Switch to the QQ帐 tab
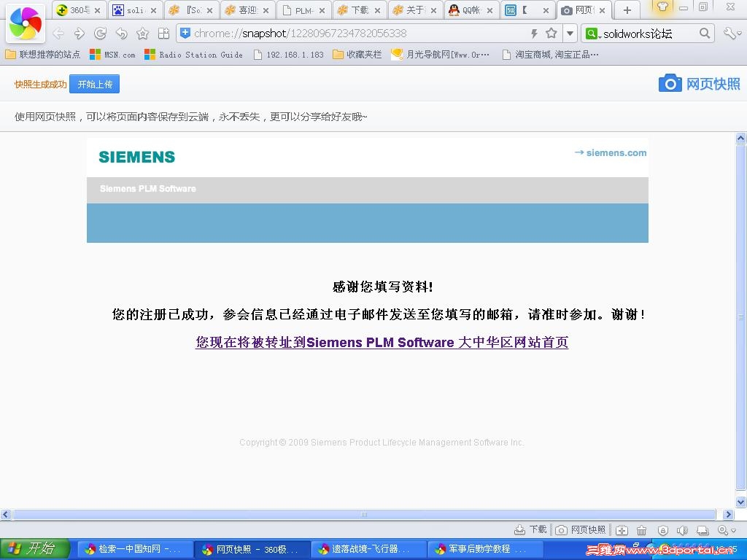The width and height of the screenshot is (747, 560). (471, 10)
